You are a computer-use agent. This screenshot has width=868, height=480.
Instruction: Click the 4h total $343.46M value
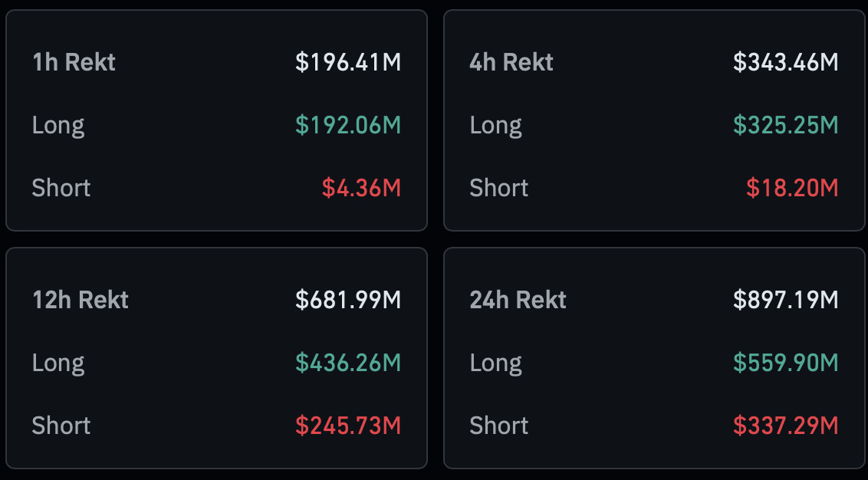pyautogui.click(x=786, y=62)
